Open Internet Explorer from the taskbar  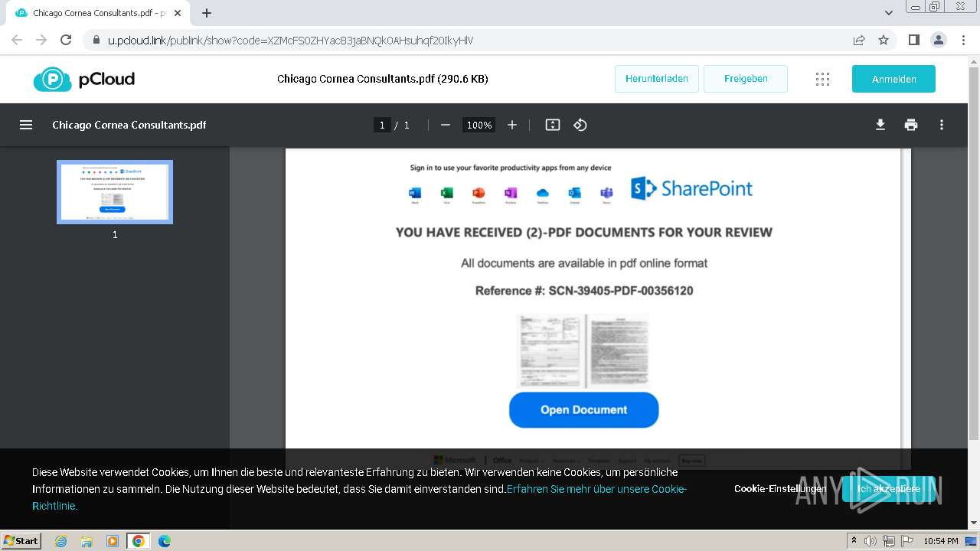point(61,541)
